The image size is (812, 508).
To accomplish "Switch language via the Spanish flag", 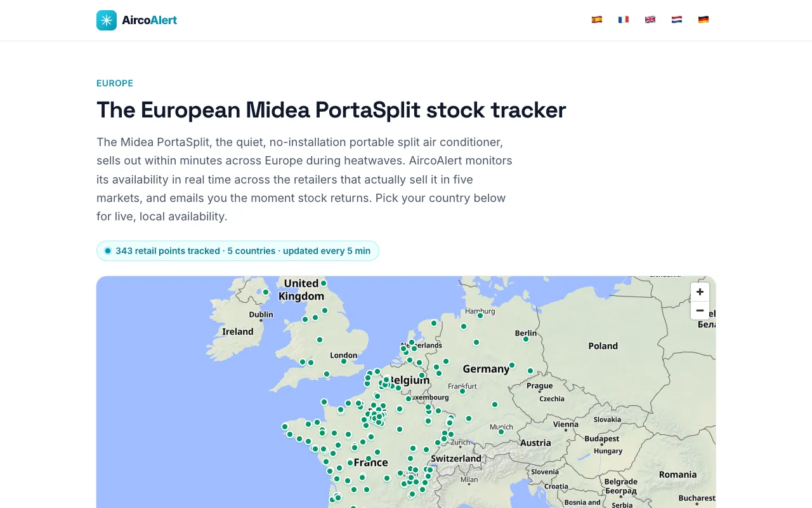I will pyautogui.click(x=597, y=20).
